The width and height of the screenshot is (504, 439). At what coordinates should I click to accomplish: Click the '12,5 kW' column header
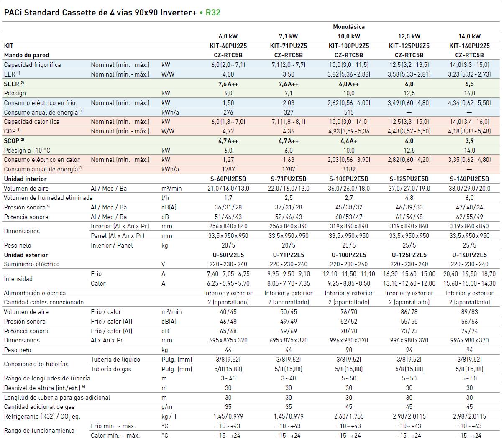point(409,36)
